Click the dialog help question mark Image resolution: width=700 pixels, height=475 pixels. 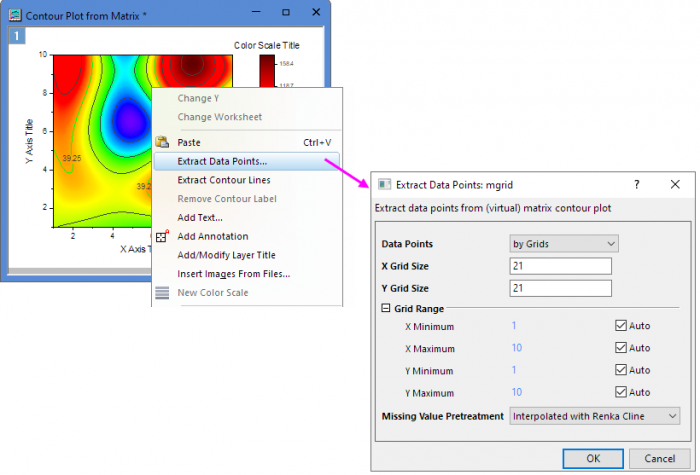tap(637, 185)
